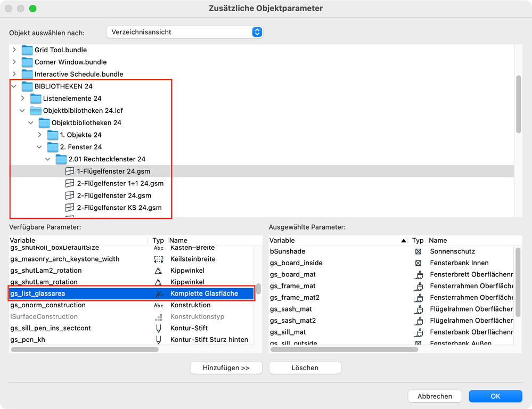Click gs_board_inside checkbox type icon
This screenshot has height=409, width=532.
point(418,263)
